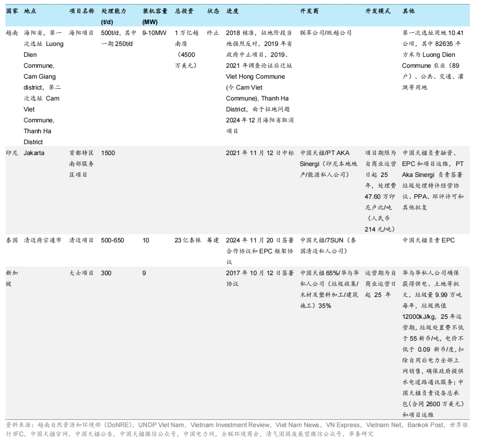The image size is (478, 448).
Task: Select the 泰国 country cell
Action: coord(12,240)
